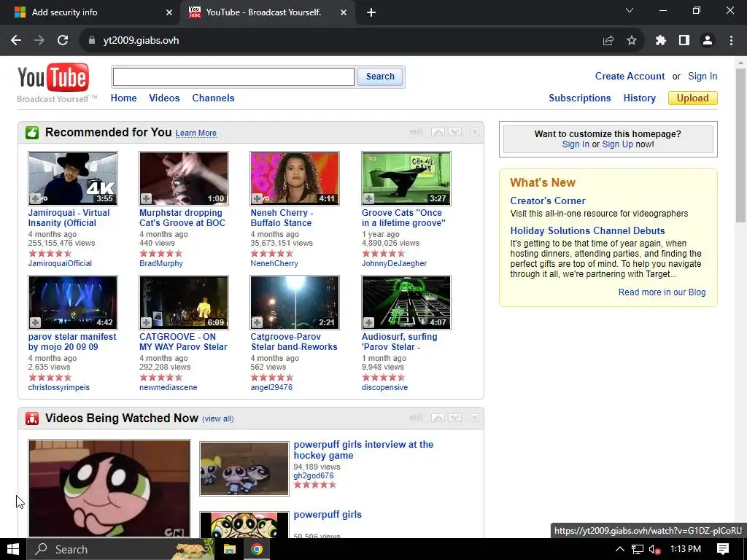Open History link
The height and width of the screenshot is (560, 747).
[639, 98]
